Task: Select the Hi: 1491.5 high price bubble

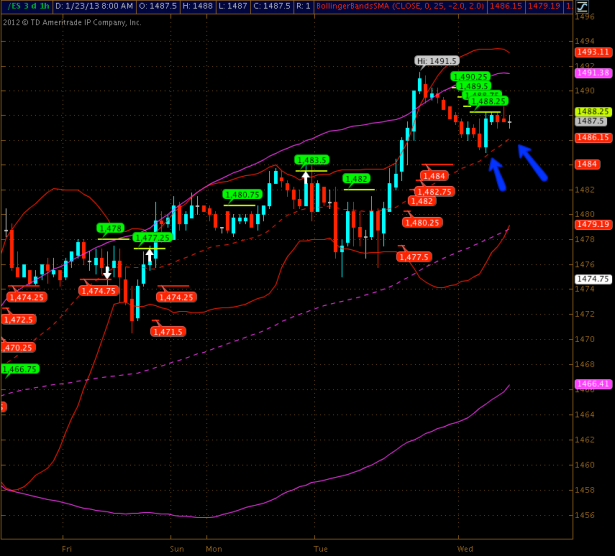Action: pyautogui.click(x=436, y=61)
